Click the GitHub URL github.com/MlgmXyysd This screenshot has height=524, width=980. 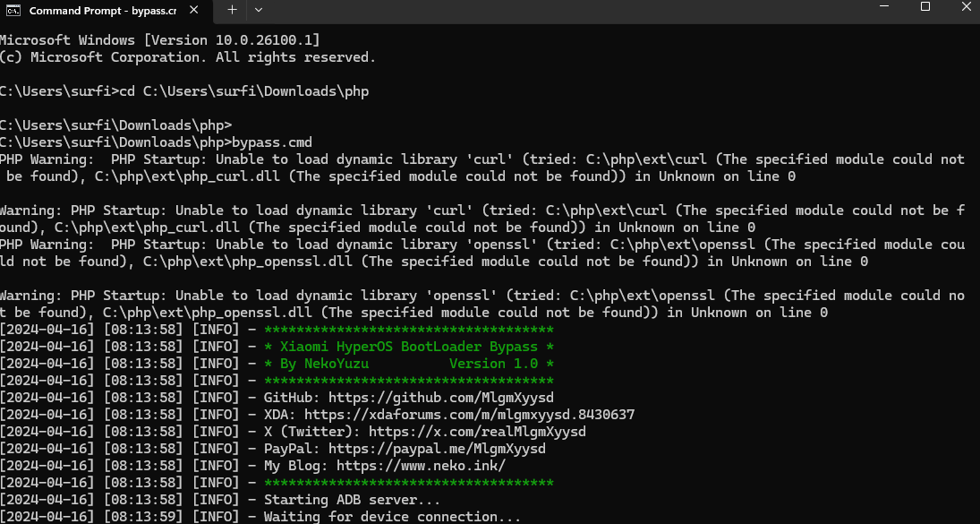[x=440, y=398]
